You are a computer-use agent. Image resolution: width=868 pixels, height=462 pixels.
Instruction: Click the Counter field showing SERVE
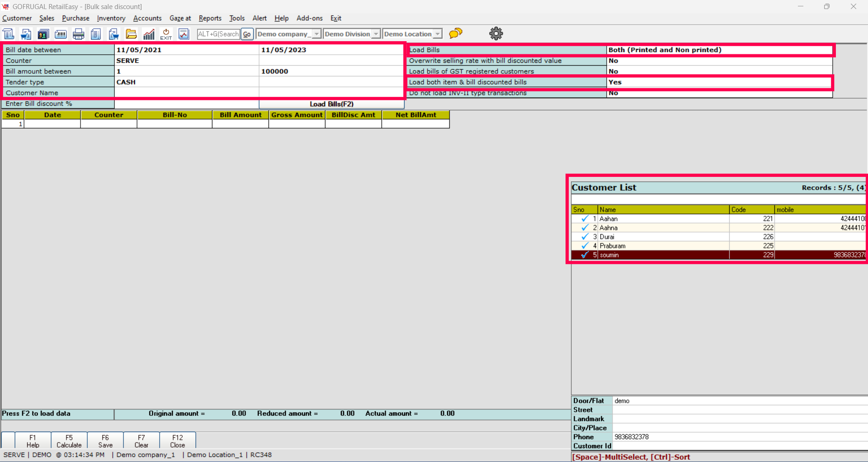tap(187, 61)
